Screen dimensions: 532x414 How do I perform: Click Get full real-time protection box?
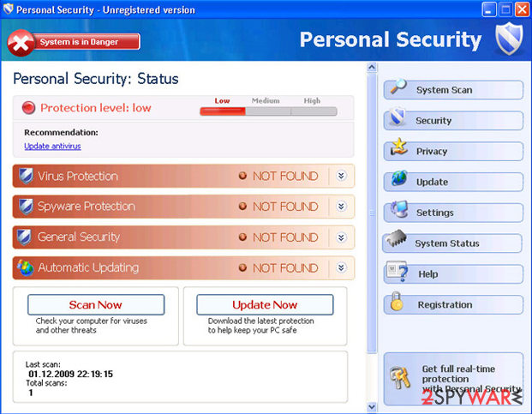click(453, 379)
